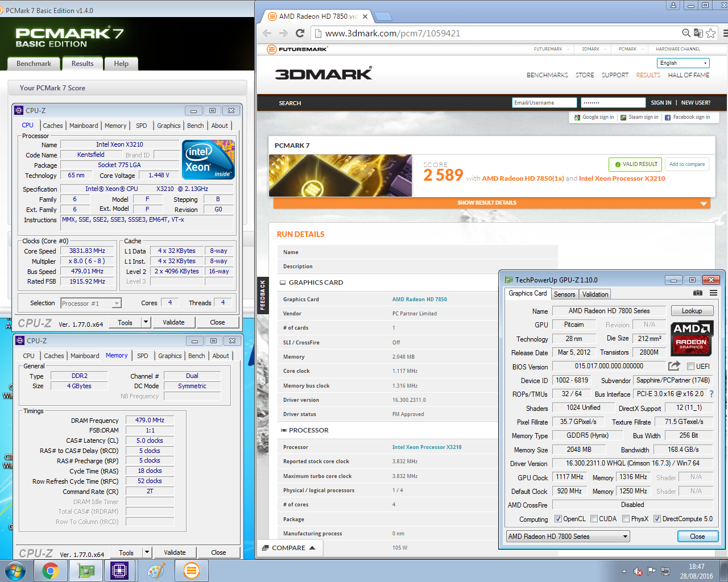Click Feedback side tab on 3DMark page
This screenshot has width=728, height=582.
click(x=263, y=295)
